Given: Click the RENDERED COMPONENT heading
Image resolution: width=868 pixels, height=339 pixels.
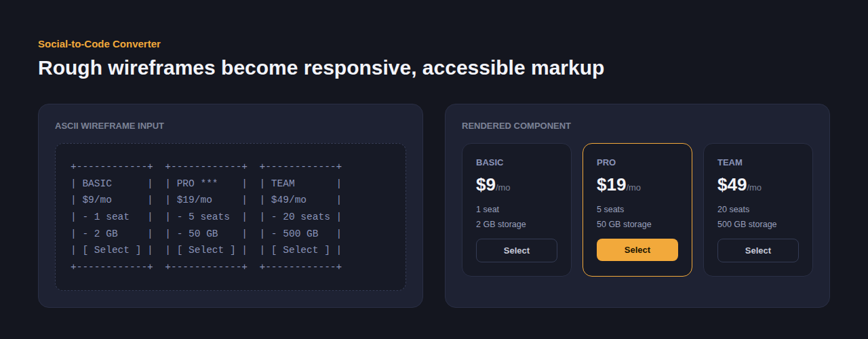Looking at the screenshot, I should tap(516, 125).
